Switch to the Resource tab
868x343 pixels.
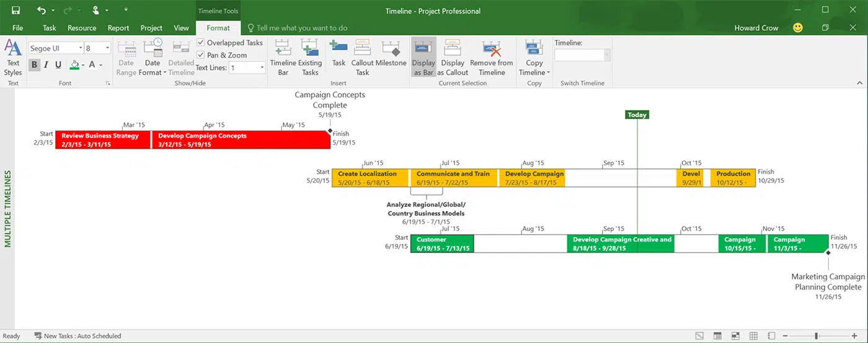[82, 28]
